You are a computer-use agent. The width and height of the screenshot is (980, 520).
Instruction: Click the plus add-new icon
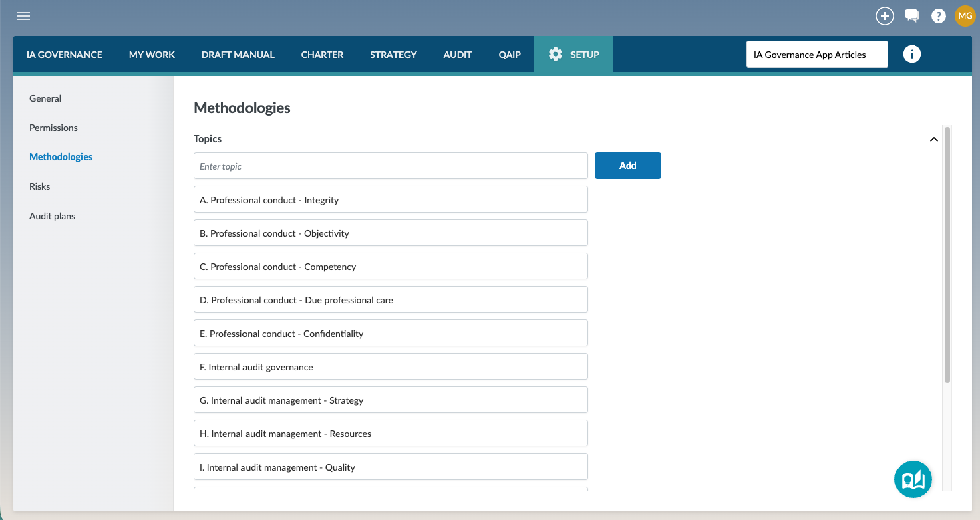885,16
